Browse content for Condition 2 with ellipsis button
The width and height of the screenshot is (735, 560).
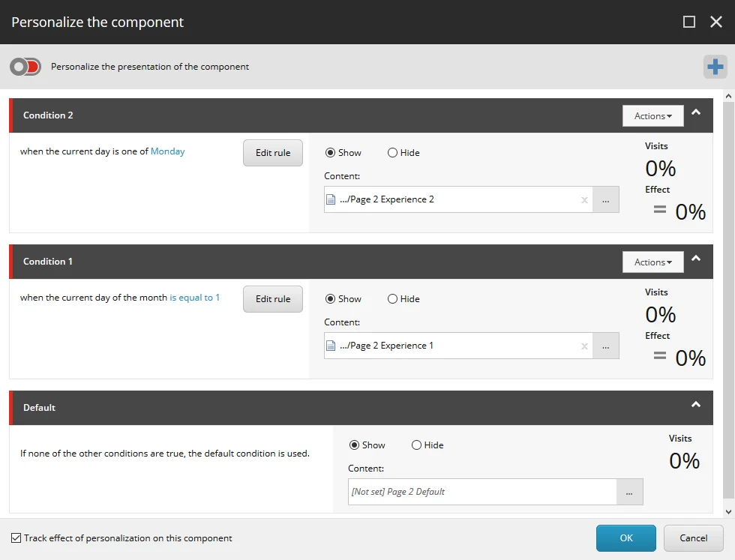[606, 199]
